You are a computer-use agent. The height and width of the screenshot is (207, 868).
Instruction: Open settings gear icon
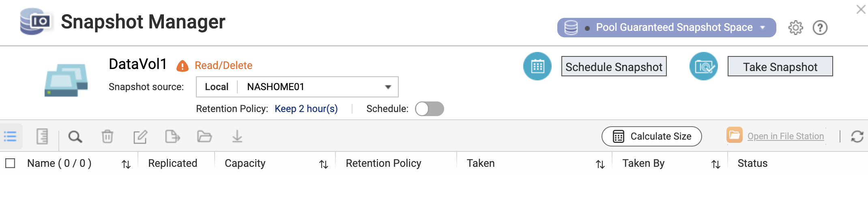795,28
